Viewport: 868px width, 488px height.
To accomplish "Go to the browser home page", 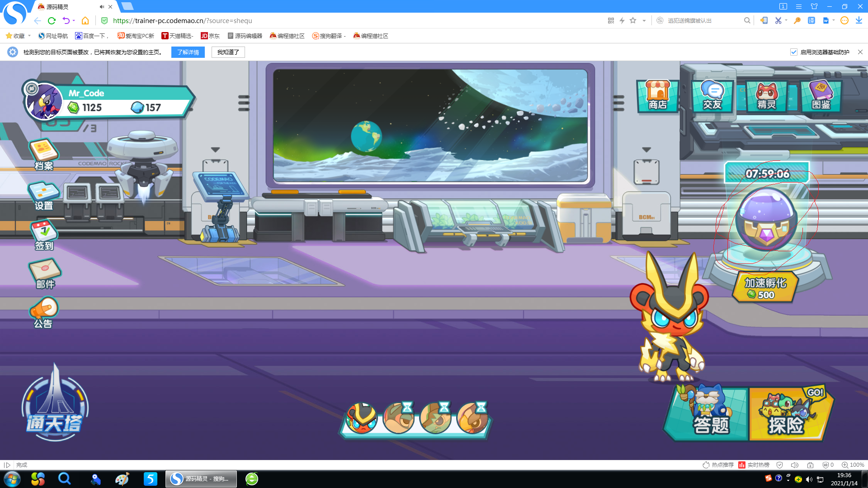I will (x=85, y=21).
